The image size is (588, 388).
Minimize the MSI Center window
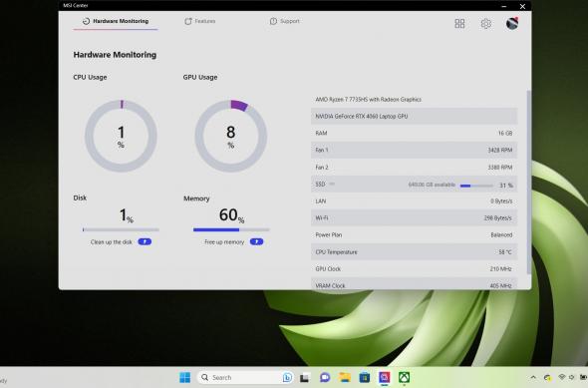point(504,6)
